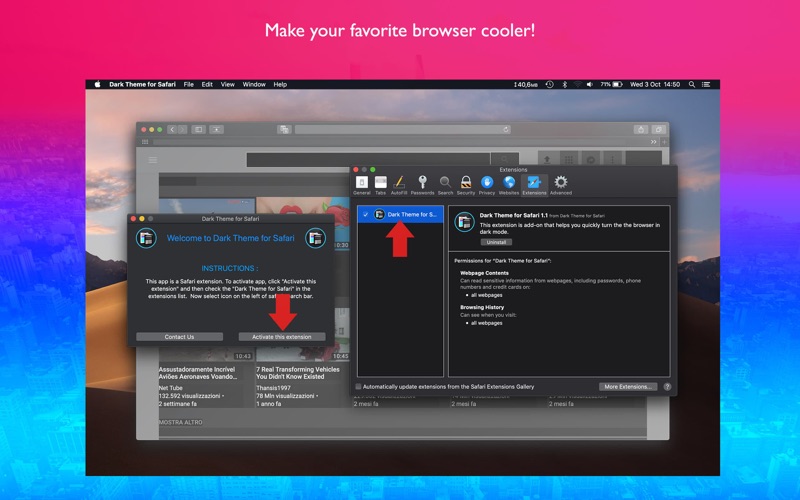
Task: Click the Uninstall extension button
Action: pyautogui.click(x=496, y=242)
